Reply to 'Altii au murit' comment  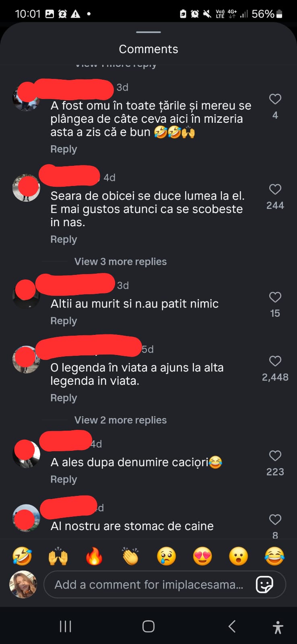pyautogui.click(x=64, y=321)
